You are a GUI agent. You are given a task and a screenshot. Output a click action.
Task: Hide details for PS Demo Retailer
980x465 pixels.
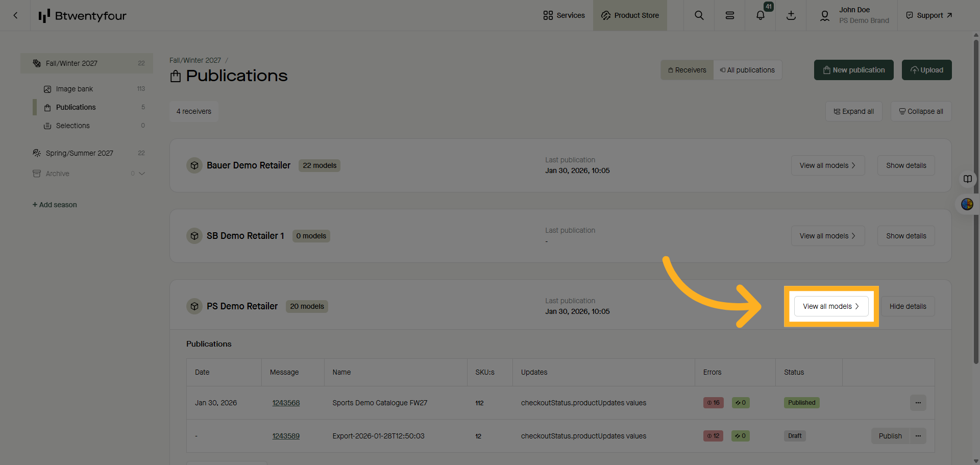click(908, 306)
